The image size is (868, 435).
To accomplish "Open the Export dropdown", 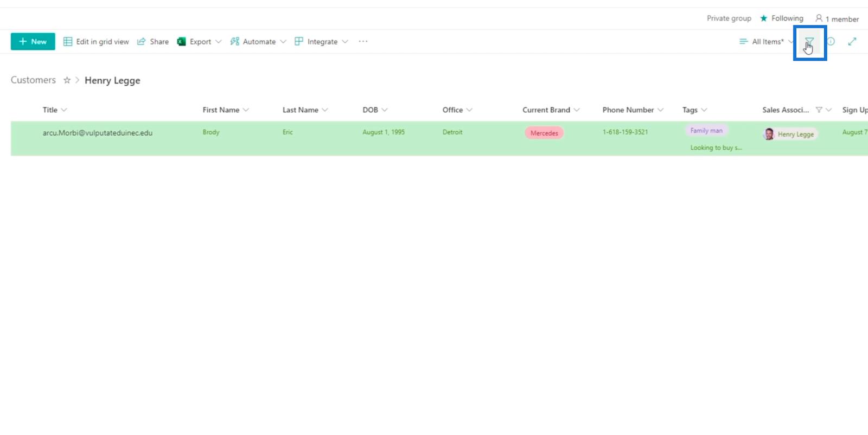I will [x=199, y=42].
